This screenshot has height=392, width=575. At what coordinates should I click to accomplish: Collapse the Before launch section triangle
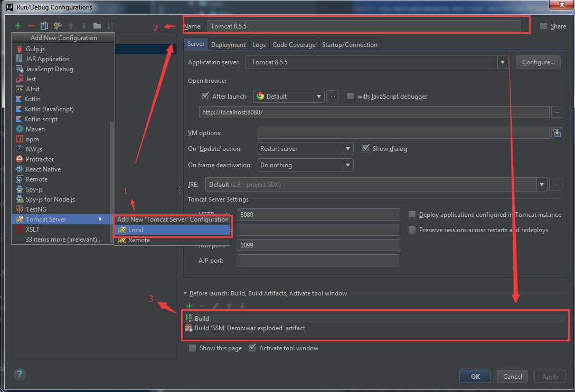(x=185, y=293)
